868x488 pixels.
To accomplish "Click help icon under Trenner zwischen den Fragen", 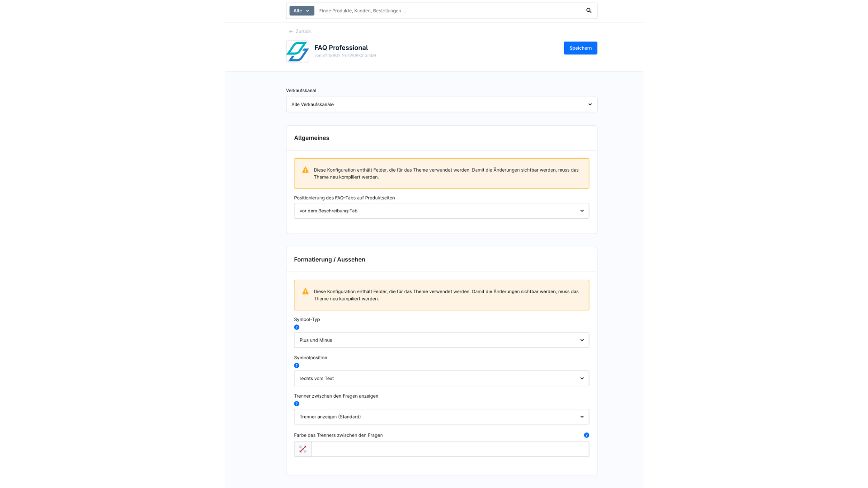I will pyautogui.click(x=297, y=404).
